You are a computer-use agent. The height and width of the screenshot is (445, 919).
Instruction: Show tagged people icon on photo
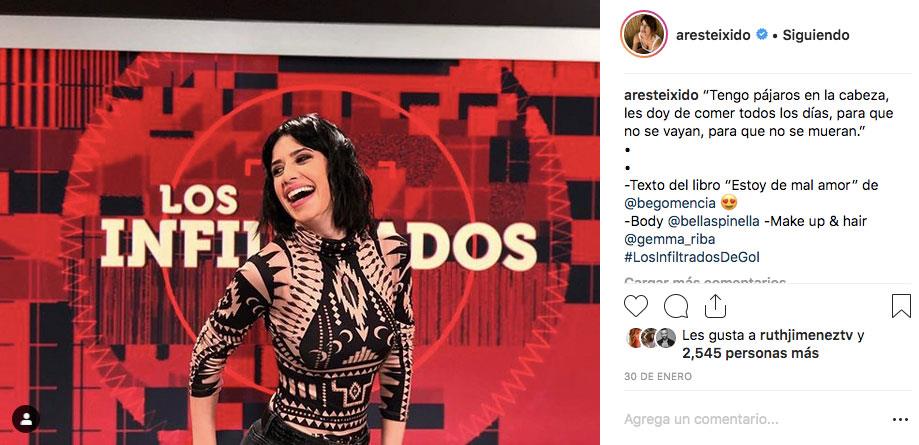(26, 419)
